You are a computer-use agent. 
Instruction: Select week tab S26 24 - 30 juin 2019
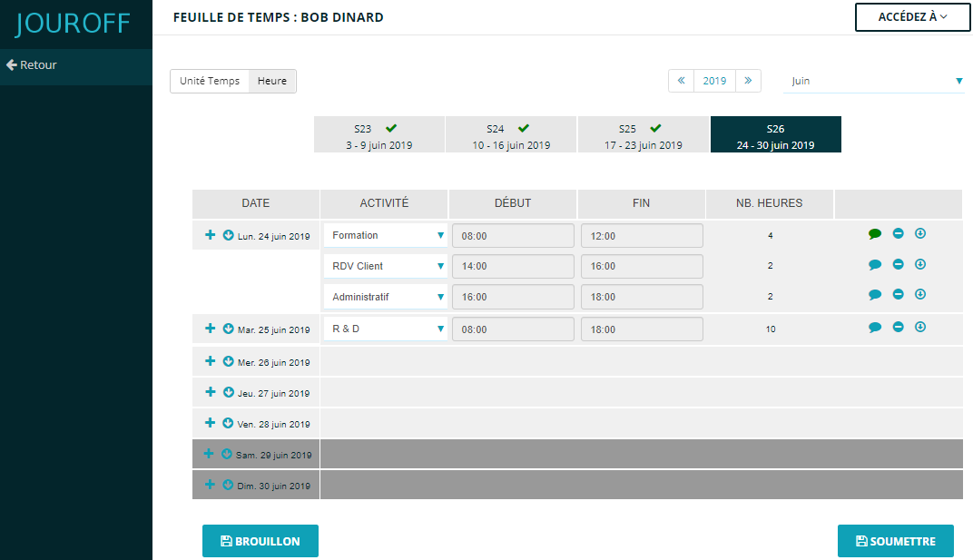pyautogui.click(x=776, y=134)
